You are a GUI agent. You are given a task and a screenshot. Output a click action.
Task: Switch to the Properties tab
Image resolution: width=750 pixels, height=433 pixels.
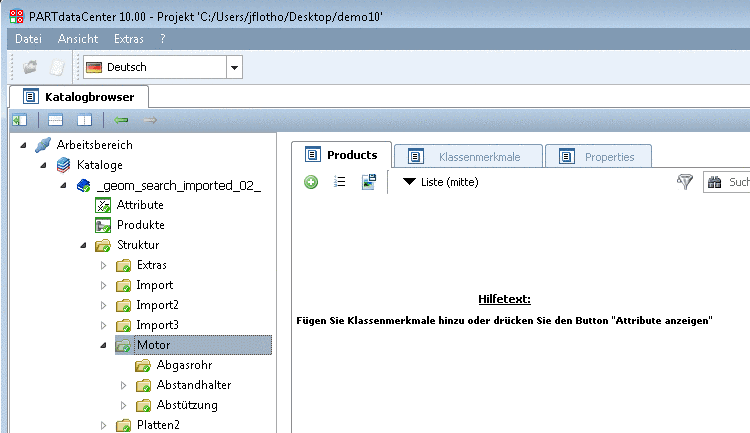click(x=598, y=156)
